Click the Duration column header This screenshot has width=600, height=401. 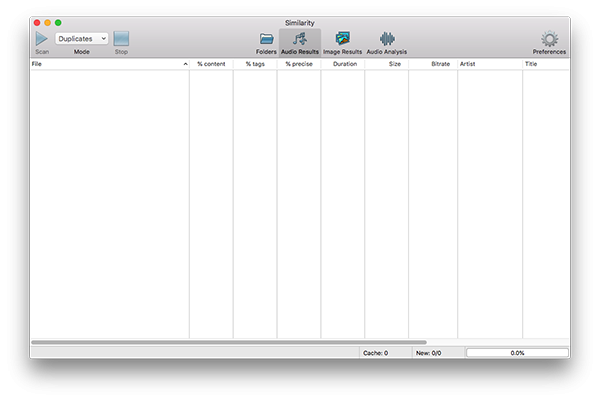[x=343, y=64]
